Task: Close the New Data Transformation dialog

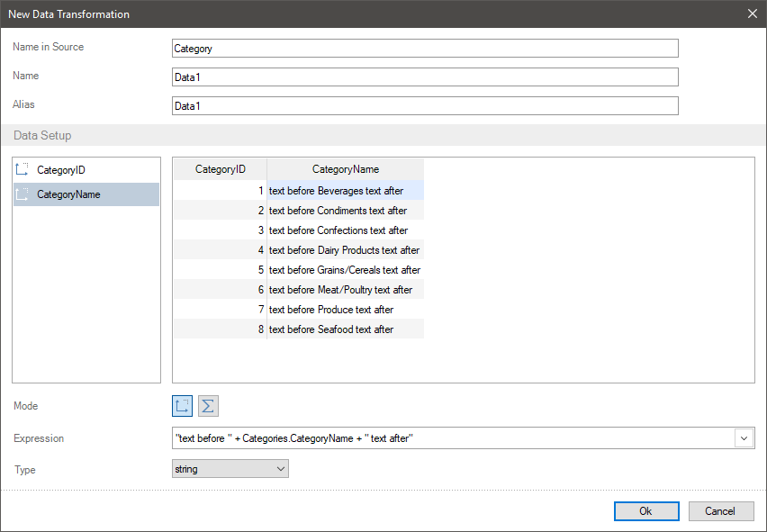Action: [x=753, y=14]
